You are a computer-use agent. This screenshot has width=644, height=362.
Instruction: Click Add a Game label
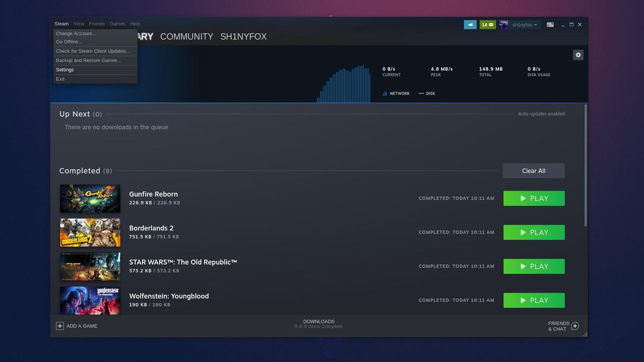(82, 326)
